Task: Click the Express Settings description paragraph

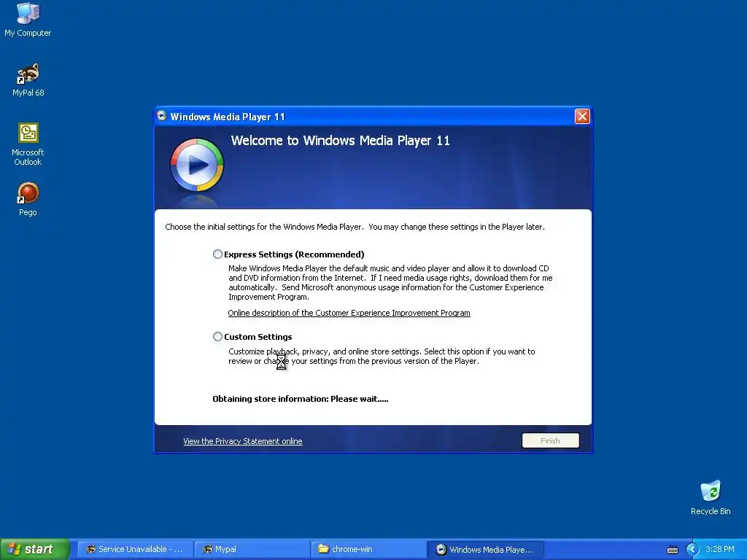Action: point(390,282)
